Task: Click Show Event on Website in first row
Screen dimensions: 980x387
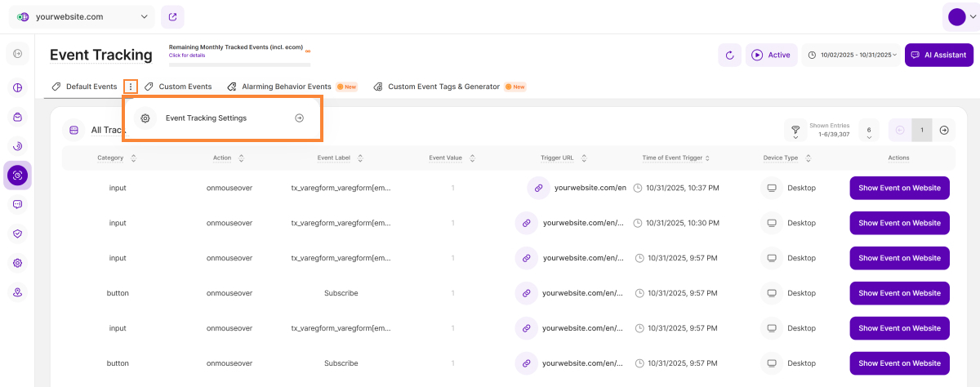Action: tap(899, 188)
